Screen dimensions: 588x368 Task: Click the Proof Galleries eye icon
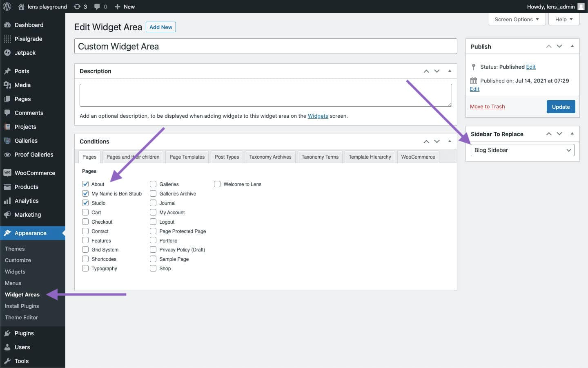[x=7, y=155]
